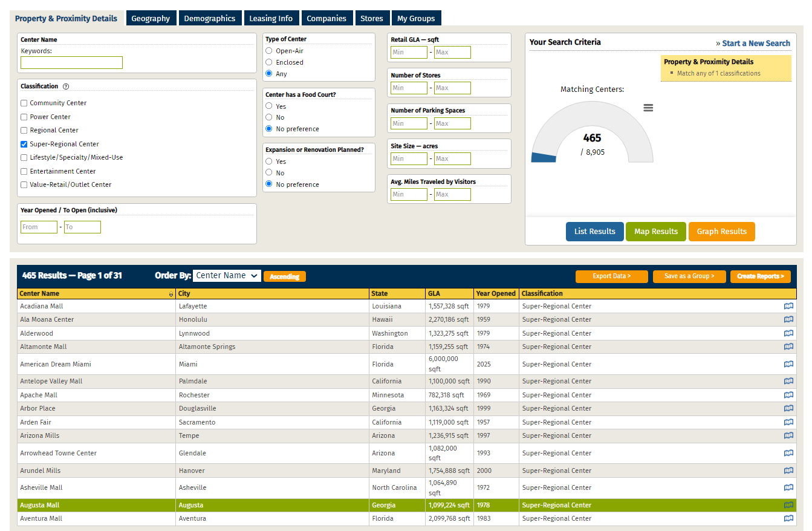Click the Number of Stores Max field
Screen dimensions: 812x531
click(x=452, y=88)
